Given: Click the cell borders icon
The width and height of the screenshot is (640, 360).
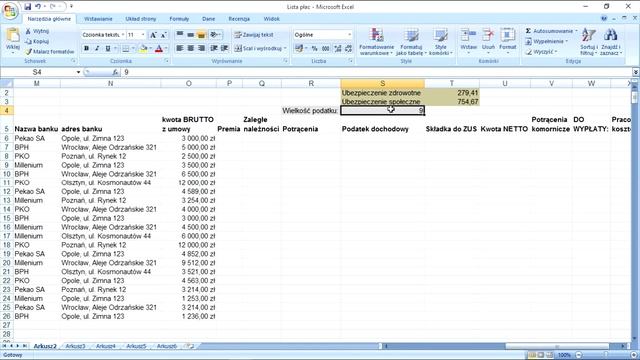Looking at the screenshot, I should point(126,49).
